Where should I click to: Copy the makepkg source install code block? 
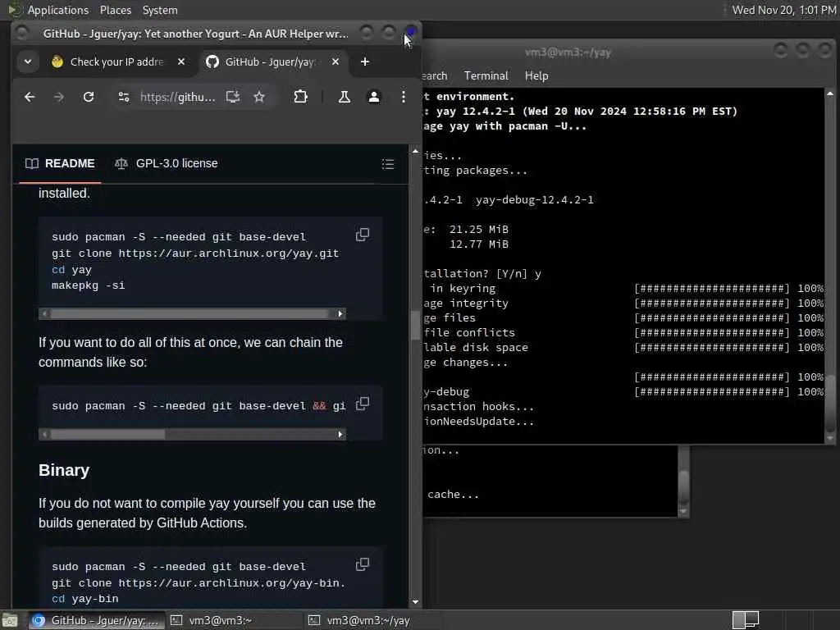point(363,235)
